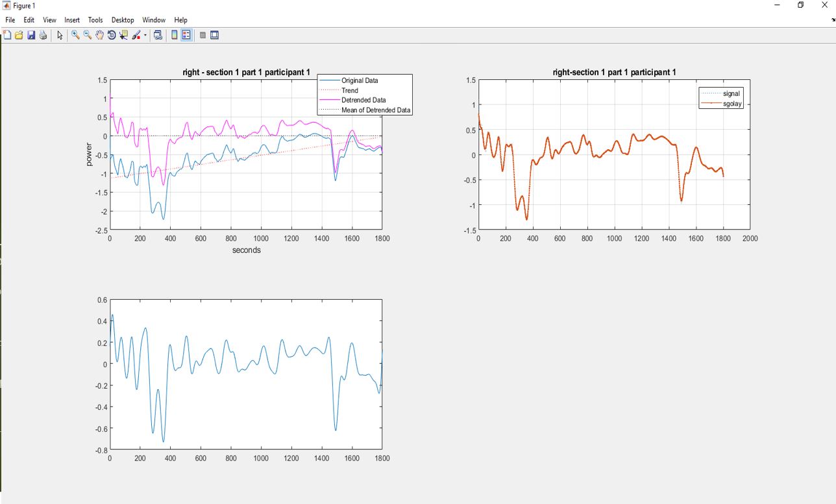Print the figure with printer icon
Image resolution: width=836 pixels, height=504 pixels.
coord(43,35)
